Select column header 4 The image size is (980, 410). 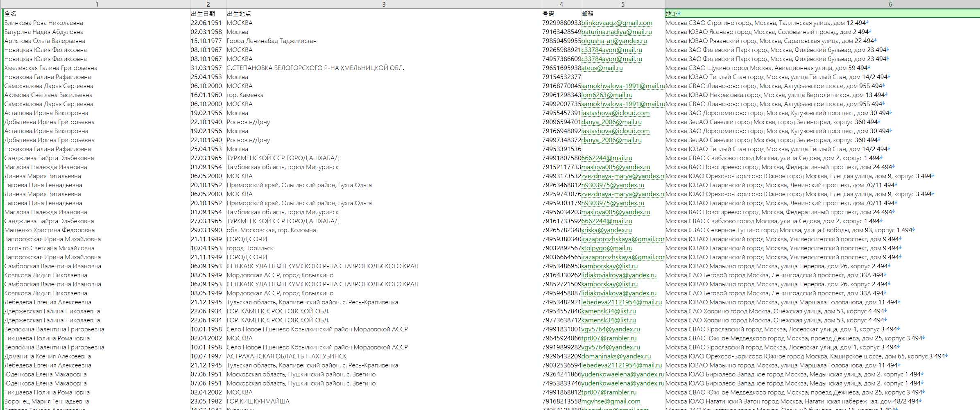click(x=561, y=4)
